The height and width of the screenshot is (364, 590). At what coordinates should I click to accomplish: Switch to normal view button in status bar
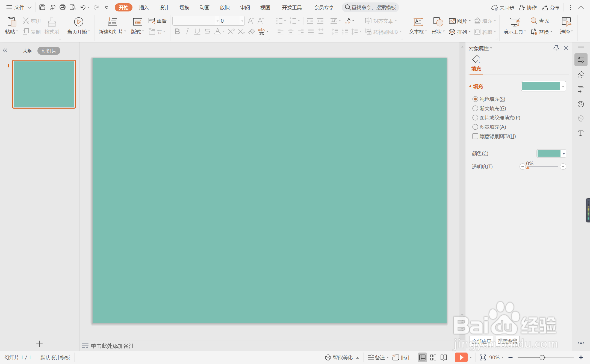(x=422, y=357)
